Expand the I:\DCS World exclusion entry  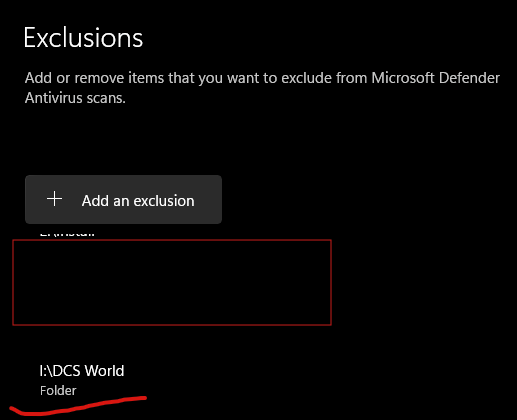[x=82, y=380]
